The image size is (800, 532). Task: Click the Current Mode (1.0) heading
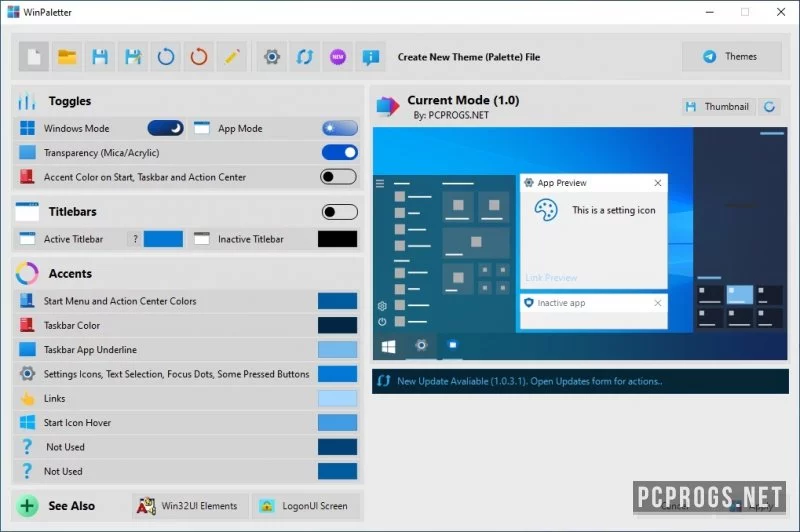(463, 100)
